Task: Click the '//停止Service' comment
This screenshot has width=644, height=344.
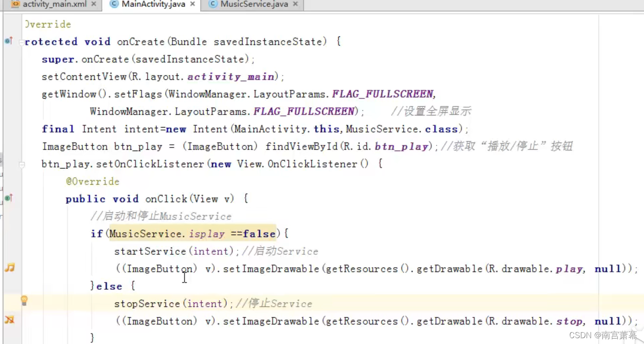Action: (x=274, y=304)
